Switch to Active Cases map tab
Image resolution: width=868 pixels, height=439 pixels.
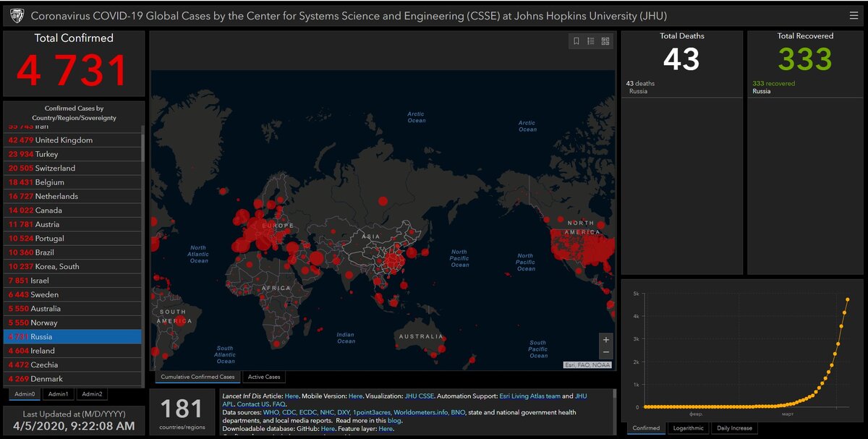[x=264, y=377]
